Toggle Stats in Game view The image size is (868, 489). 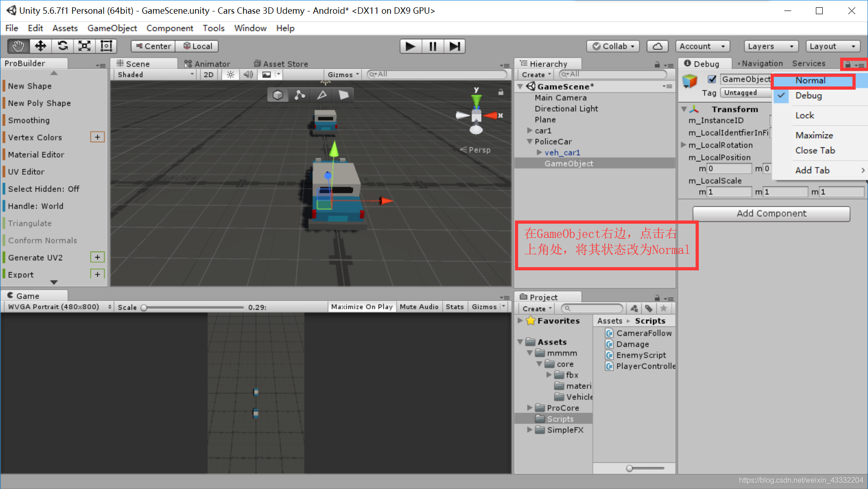pyautogui.click(x=455, y=307)
